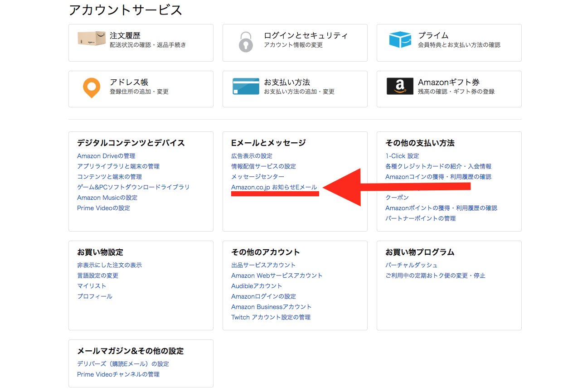Open 出品サービスアカウント link
The width and height of the screenshot is (587, 392).
tap(263, 265)
